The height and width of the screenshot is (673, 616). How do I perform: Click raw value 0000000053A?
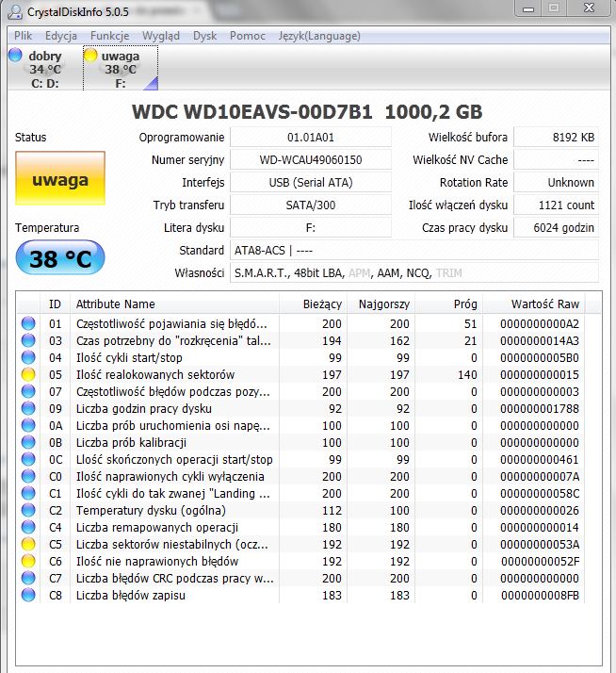tap(540, 544)
